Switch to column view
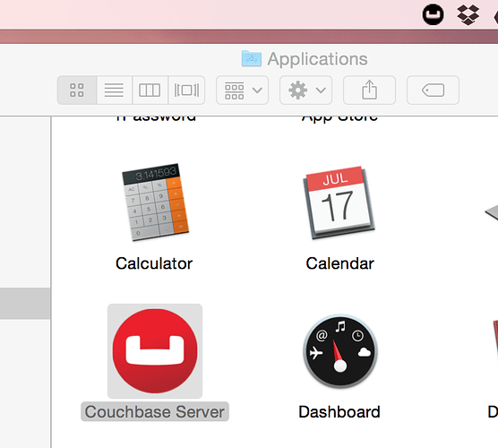This screenshot has width=498, height=448. [150, 90]
